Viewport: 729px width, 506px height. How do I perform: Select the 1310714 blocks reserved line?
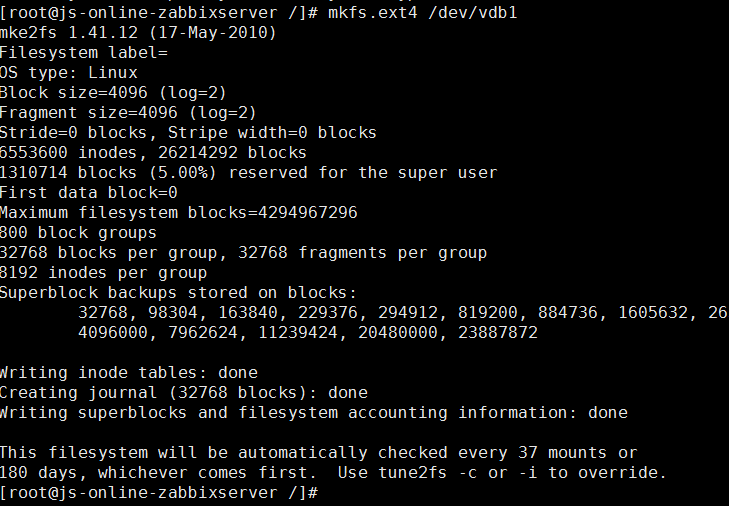coord(248,173)
